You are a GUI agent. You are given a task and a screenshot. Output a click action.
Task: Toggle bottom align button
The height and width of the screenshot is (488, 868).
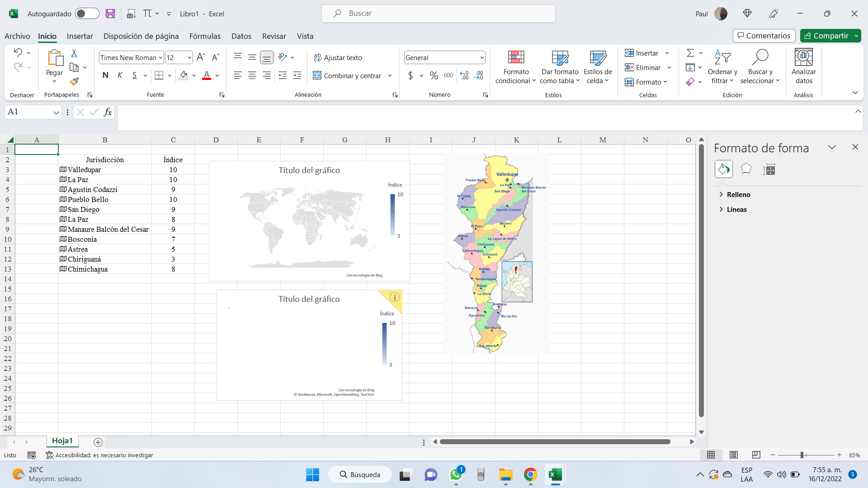point(267,57)
